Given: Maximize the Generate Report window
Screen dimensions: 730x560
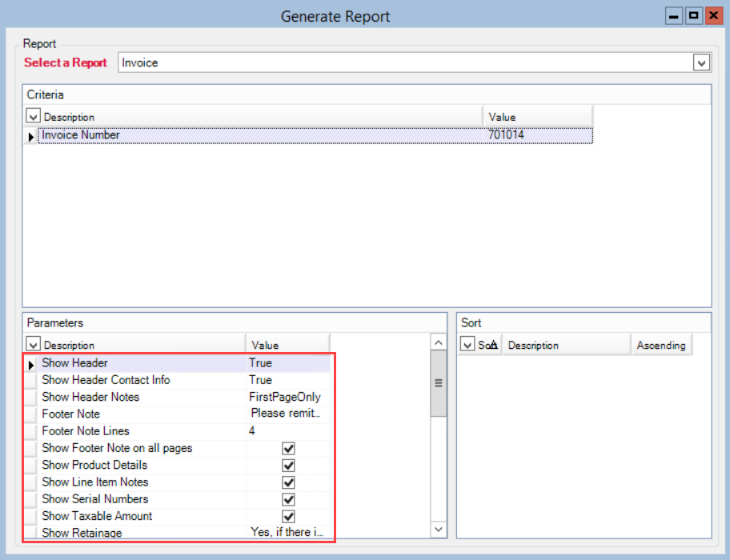Looking at the screenshot, I should [x=693, y=16].
